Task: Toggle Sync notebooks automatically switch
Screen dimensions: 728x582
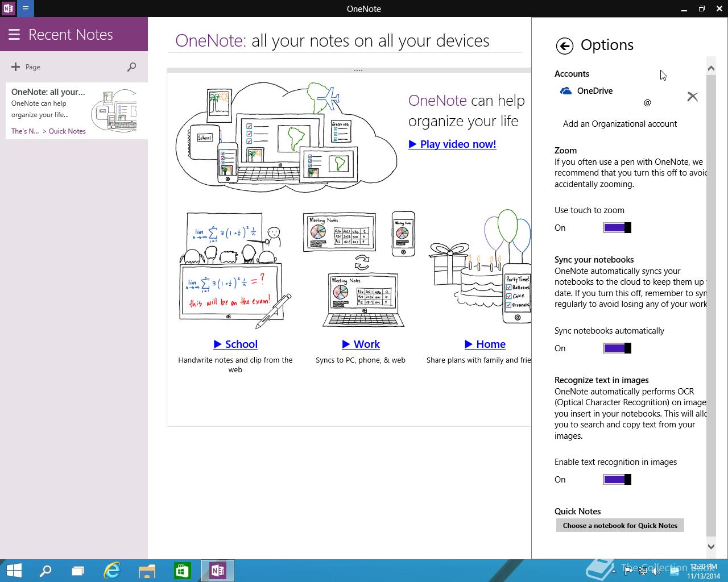Action: coord(617,348)
